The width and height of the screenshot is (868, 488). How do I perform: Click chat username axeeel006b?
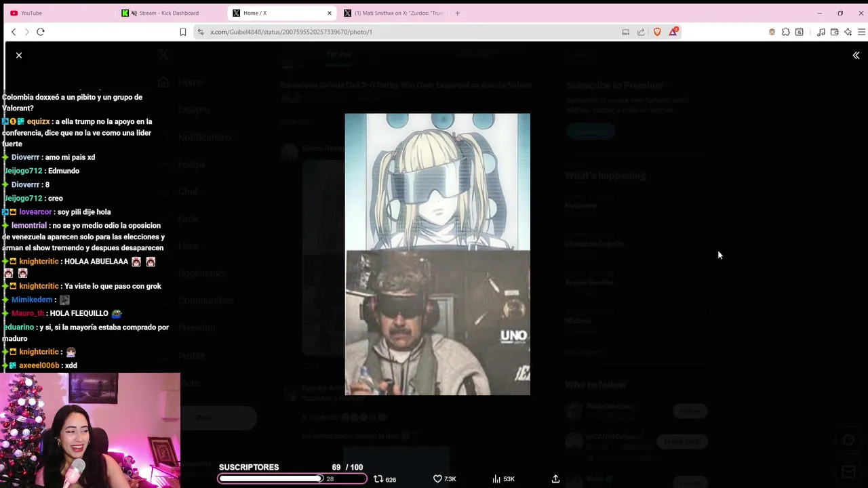[x=39, y=365]
